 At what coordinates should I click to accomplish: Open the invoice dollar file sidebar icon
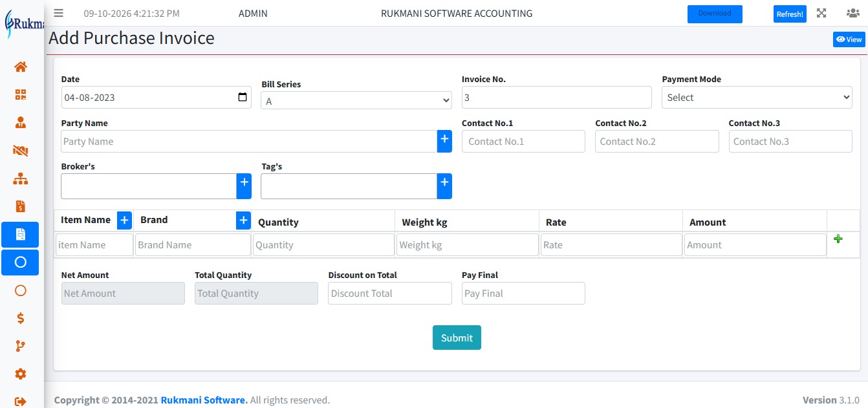coord(21,206)
